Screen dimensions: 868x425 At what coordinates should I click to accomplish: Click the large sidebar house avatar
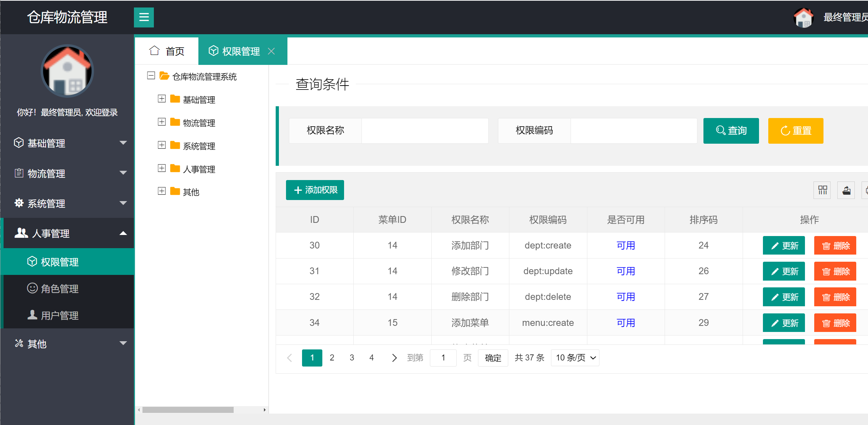pos(67,71)
